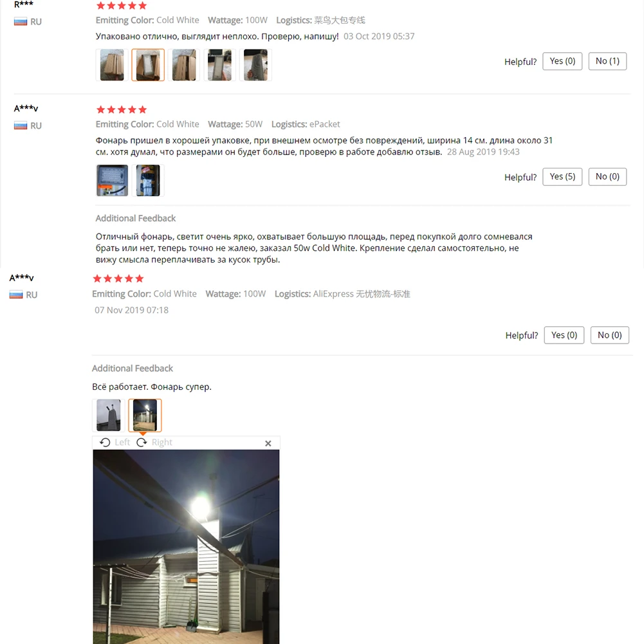The image size is (644, 644).
Task: Select the night-lit house thumbnail
Action: click(x=145, y=415)
